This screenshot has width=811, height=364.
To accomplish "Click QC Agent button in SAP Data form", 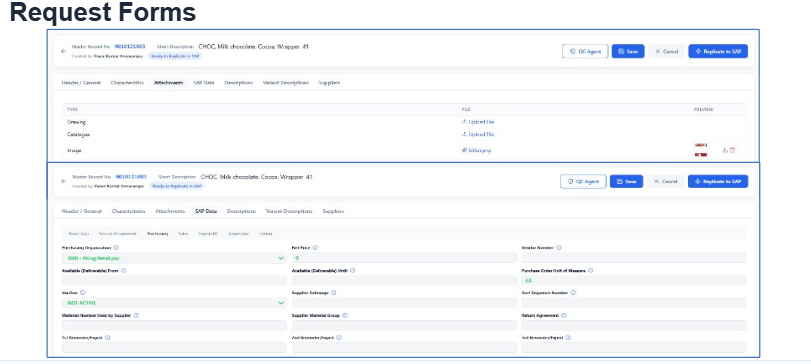I will coord(583,181).
